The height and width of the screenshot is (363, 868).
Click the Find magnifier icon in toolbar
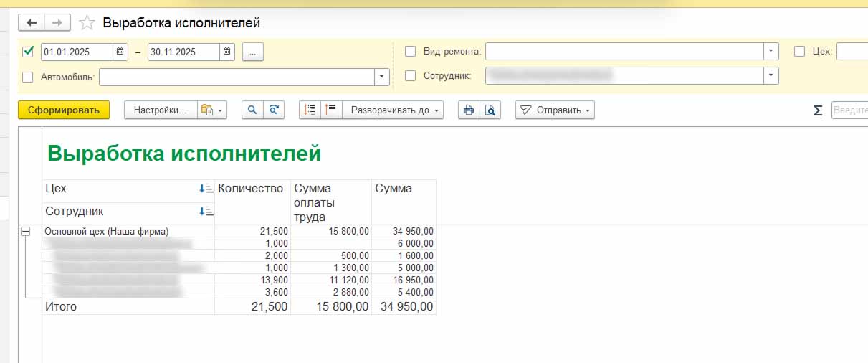[x=252, y=110]
